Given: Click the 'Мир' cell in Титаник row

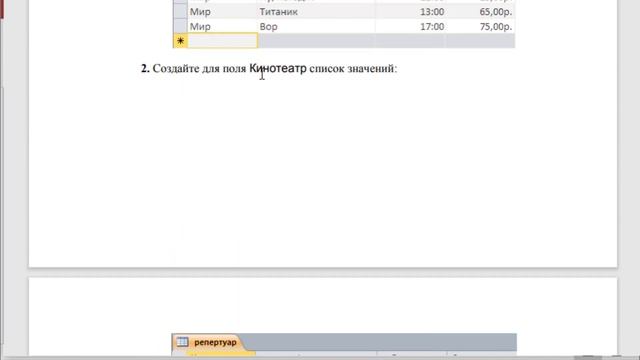Looking at the screenshot, I should tap(222, 12).
